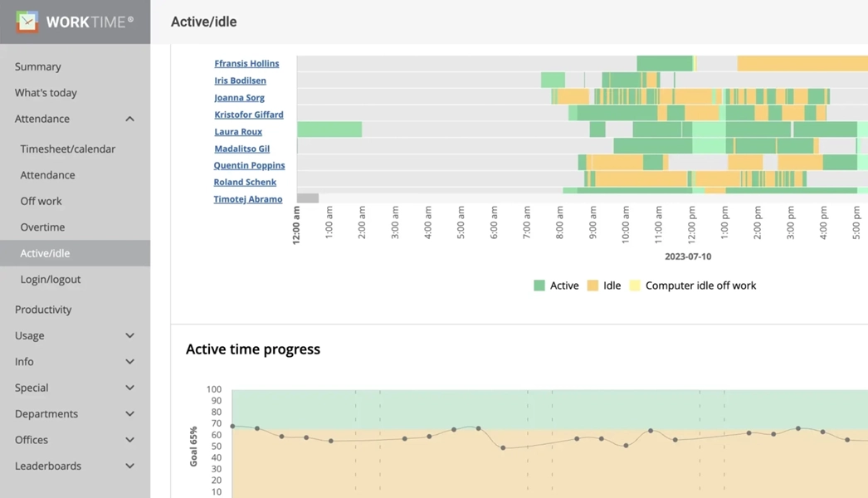The height and width of the screenshot is (498, 868).
Task: Expand the Offices section chevron
Action: point(129,440)
